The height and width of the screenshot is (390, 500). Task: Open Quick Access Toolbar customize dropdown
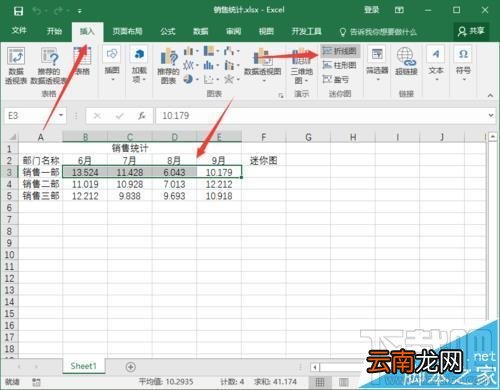80,11
